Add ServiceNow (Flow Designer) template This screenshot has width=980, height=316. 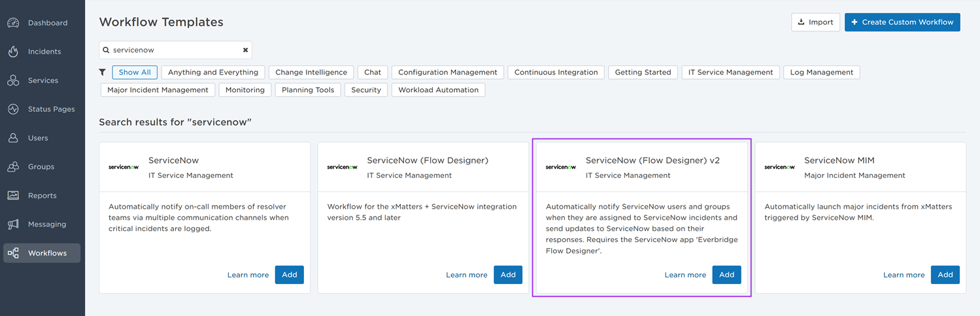coord(508,275)
